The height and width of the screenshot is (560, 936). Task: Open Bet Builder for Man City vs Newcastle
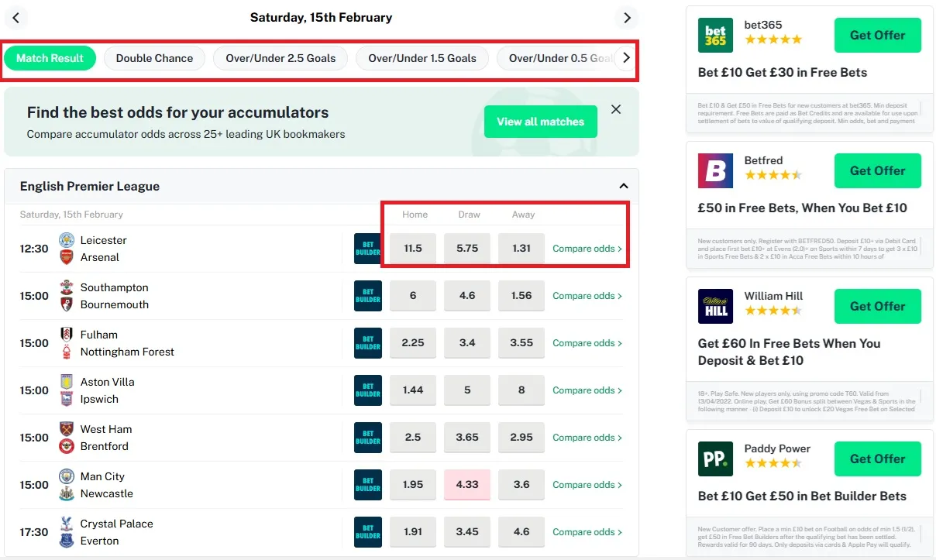click(x=367, y=485)
